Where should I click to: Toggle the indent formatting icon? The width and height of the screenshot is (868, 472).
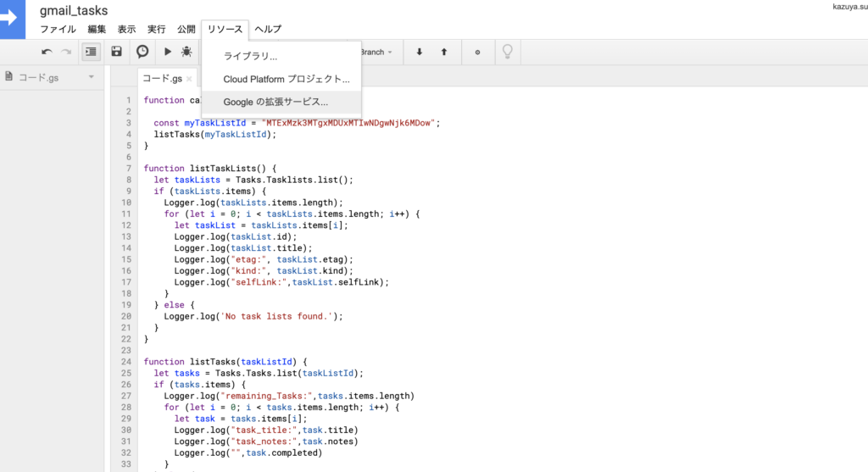91,52
